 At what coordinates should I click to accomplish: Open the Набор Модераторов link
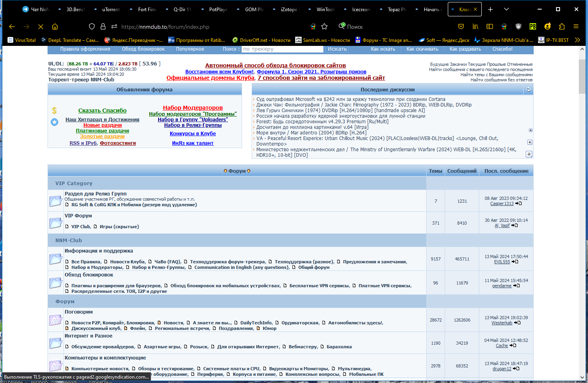tap(193, 108)
